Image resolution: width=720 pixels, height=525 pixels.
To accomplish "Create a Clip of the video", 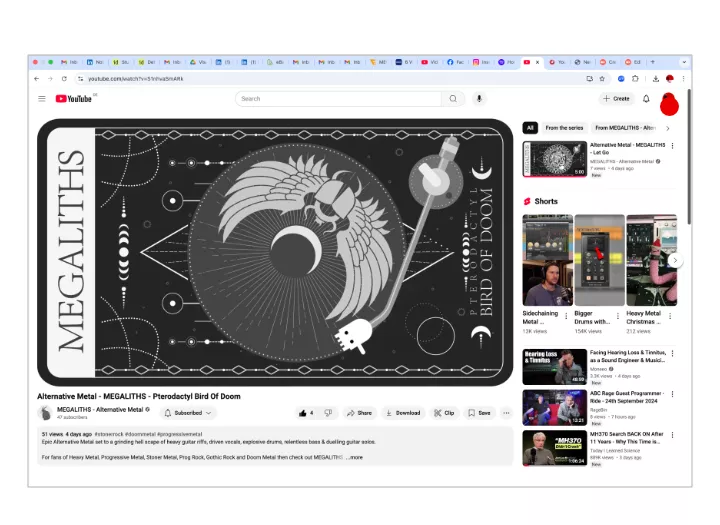I will pyautogui.click(x=444, y=413).
